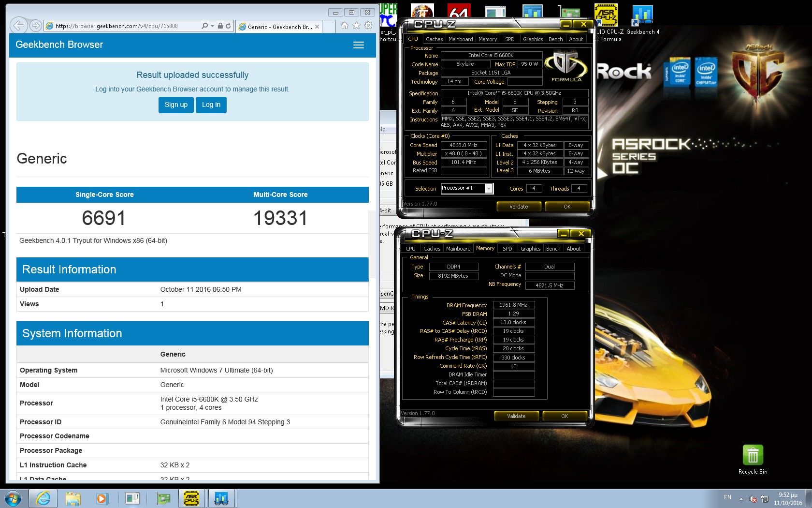Open the Geekbench Browser hamburger menu
Viewport: 812px width, 508px height.
tap(358, 45)
